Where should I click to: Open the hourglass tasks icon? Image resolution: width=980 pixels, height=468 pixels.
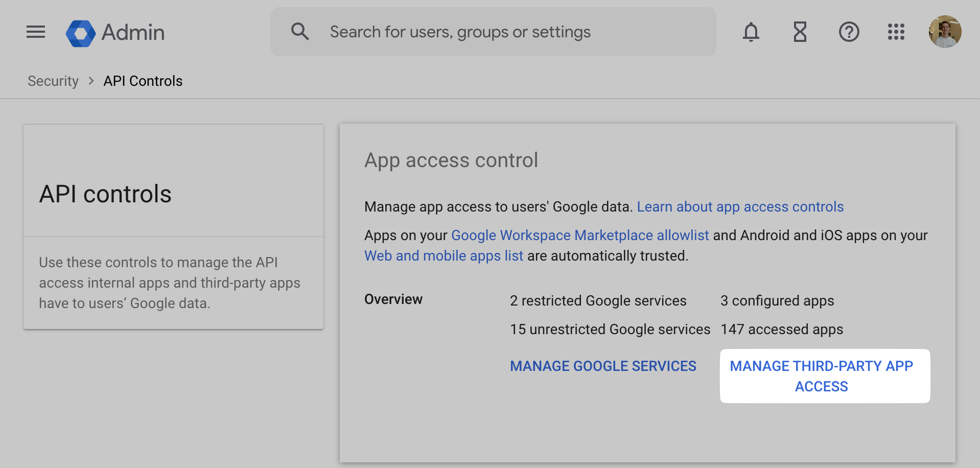(800, 32)
